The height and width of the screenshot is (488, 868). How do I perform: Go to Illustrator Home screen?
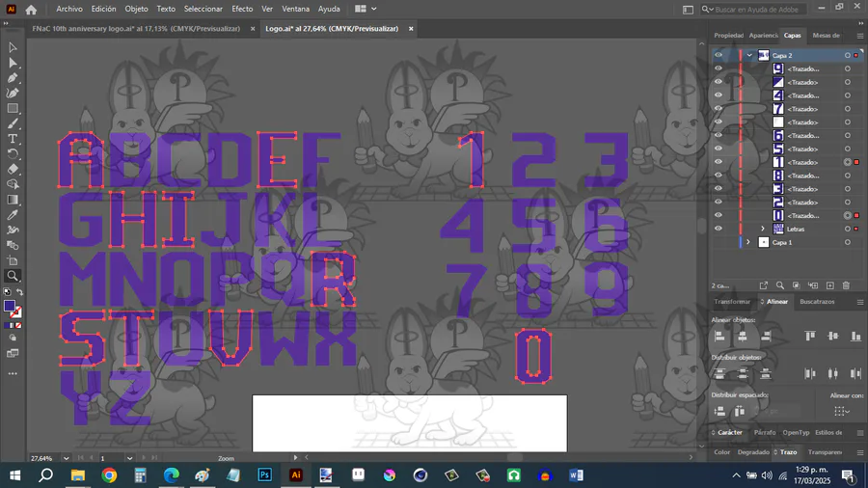(31, 10)
